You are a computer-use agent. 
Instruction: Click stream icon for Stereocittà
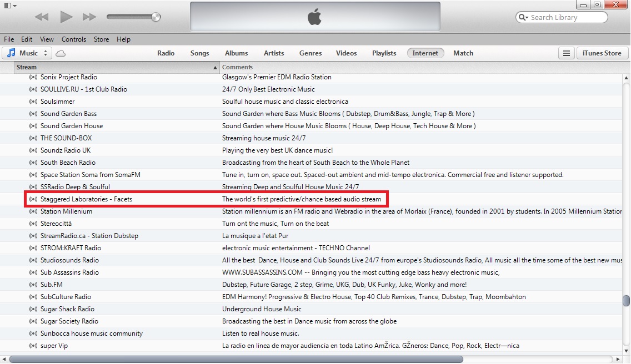coord(33,223)
